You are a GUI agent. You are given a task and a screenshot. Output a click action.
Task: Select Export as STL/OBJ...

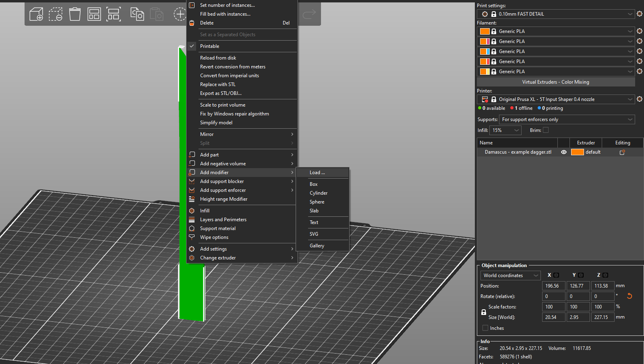242,93
